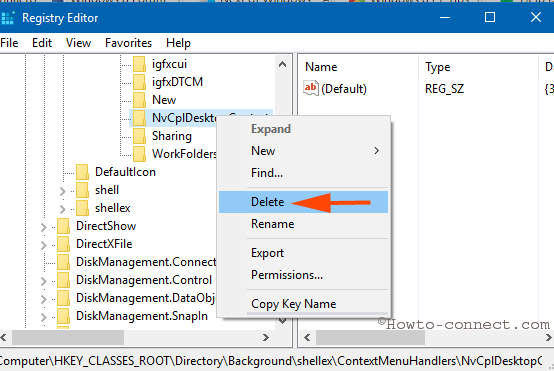Click the igfxcui key folder icon

point(139,64)
